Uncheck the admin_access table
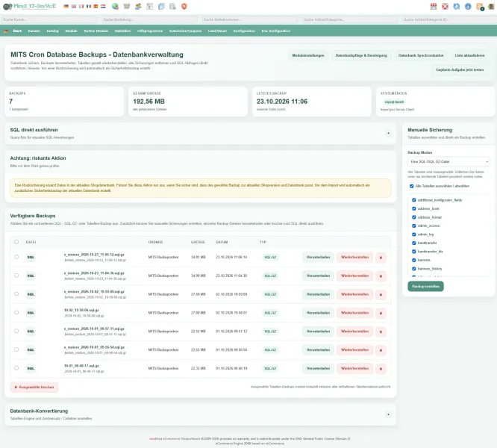Screen dimensions: 497x448 tap(413, 225)
